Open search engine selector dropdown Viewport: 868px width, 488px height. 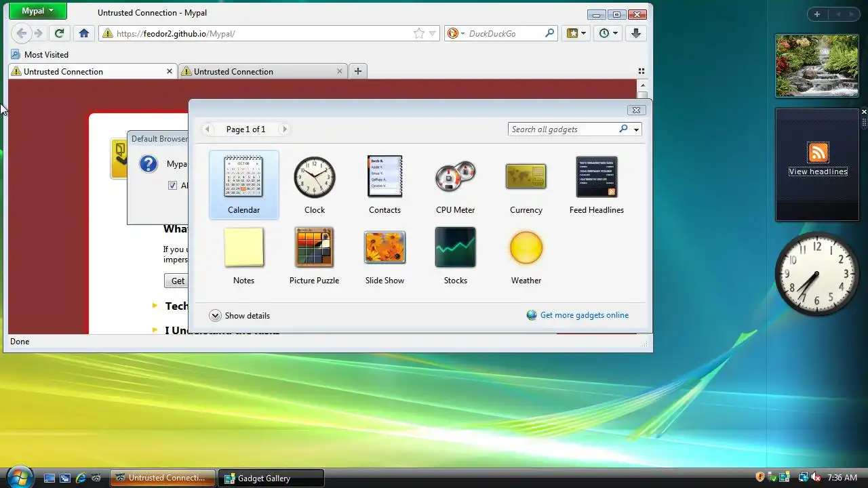[x=455, y=33]
